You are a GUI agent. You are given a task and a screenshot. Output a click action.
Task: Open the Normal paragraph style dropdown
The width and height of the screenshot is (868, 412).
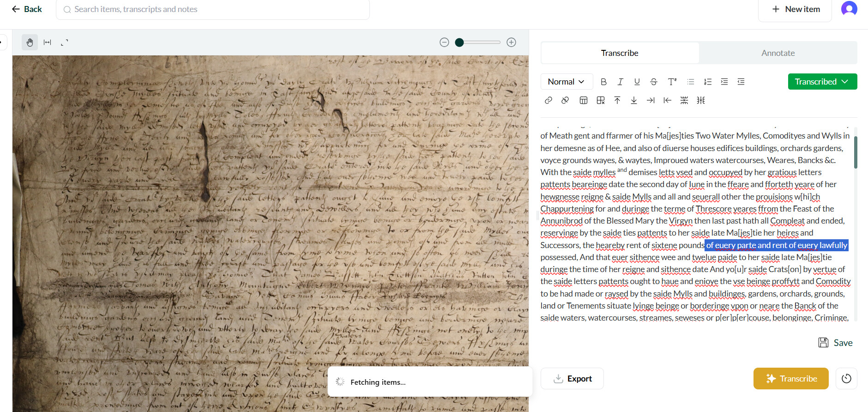pos(566,82)
